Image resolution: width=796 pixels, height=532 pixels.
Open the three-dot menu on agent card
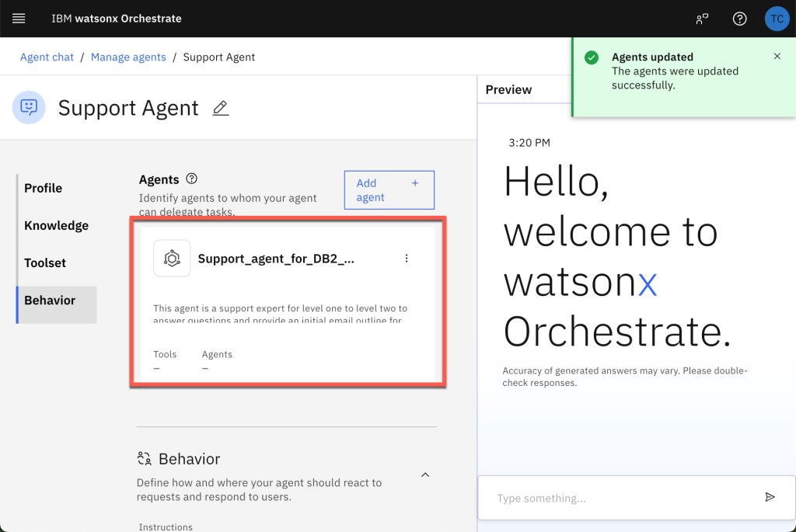pyautogui.click(x=407, y=259)
